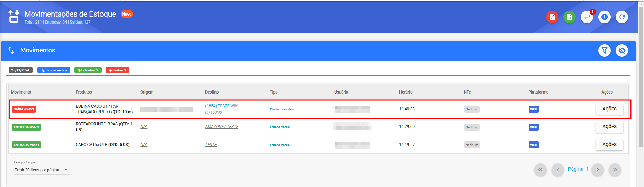Add a new stock movement
Image resolution: width=644 pixels, height=187 pixels.
click(604, 17)
